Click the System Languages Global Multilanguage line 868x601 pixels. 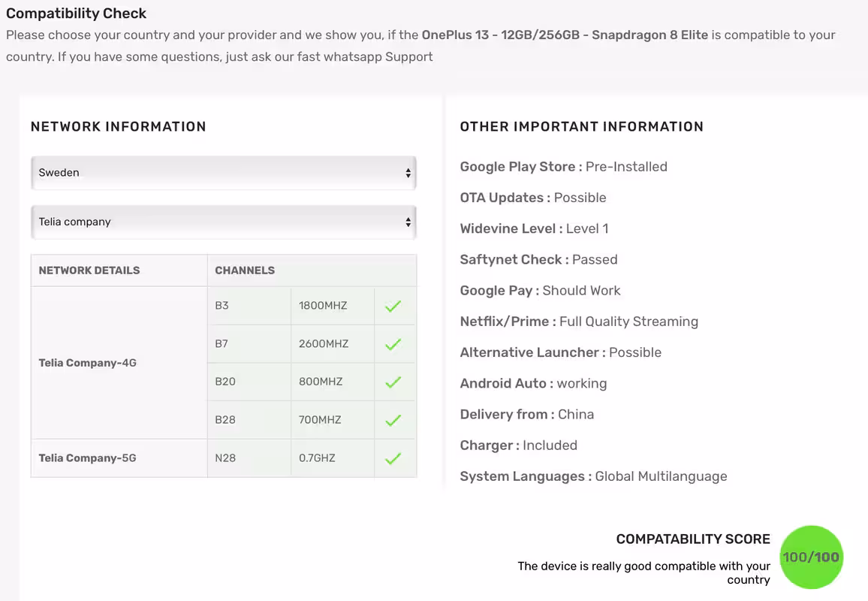[593, 477]
